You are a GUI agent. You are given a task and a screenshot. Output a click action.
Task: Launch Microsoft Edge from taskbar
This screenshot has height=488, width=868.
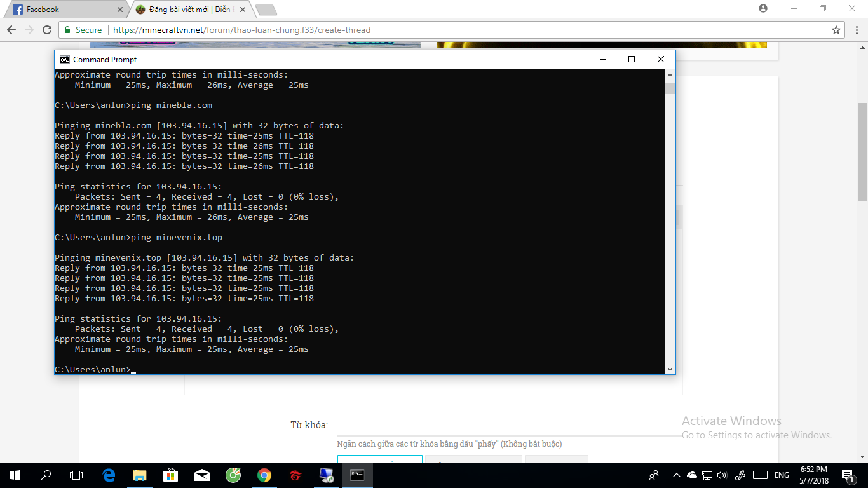click(x=109, y=475)
